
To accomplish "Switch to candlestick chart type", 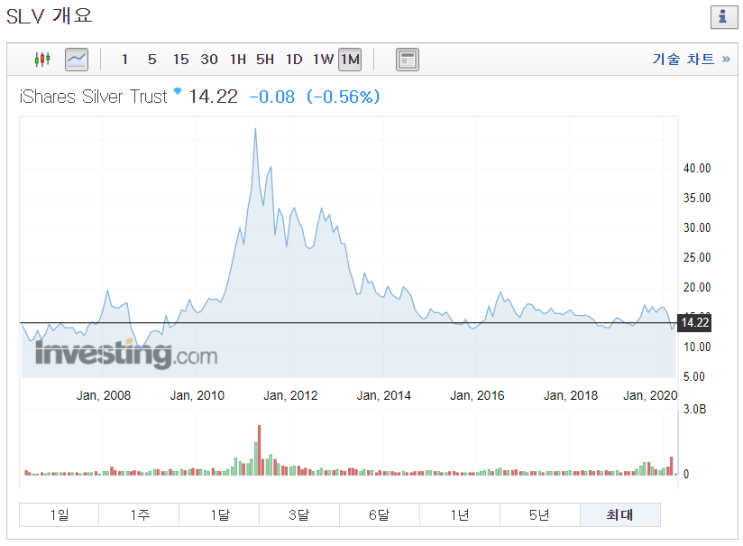I will 42,59.
